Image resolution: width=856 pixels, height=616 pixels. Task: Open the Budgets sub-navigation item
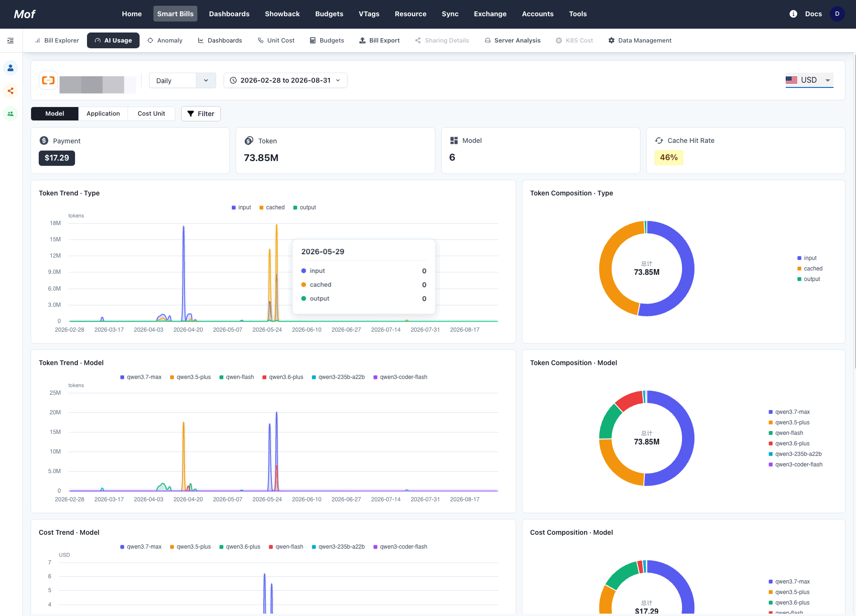coord(327,41)
